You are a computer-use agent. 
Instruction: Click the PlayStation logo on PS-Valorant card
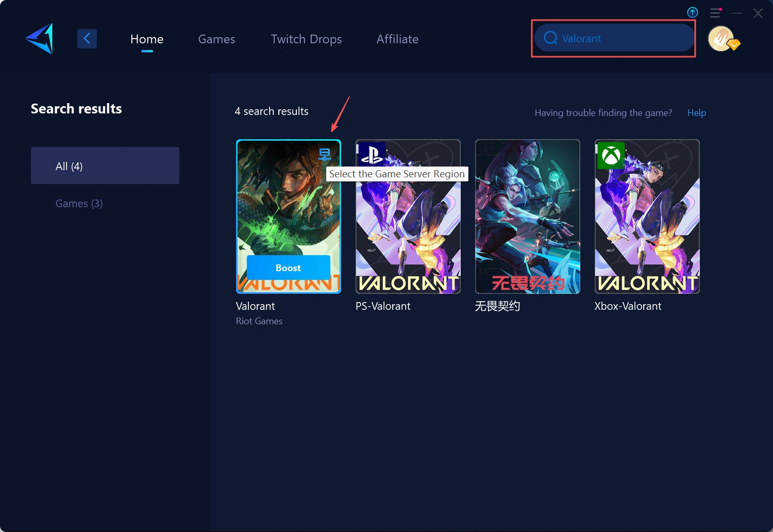372,154
